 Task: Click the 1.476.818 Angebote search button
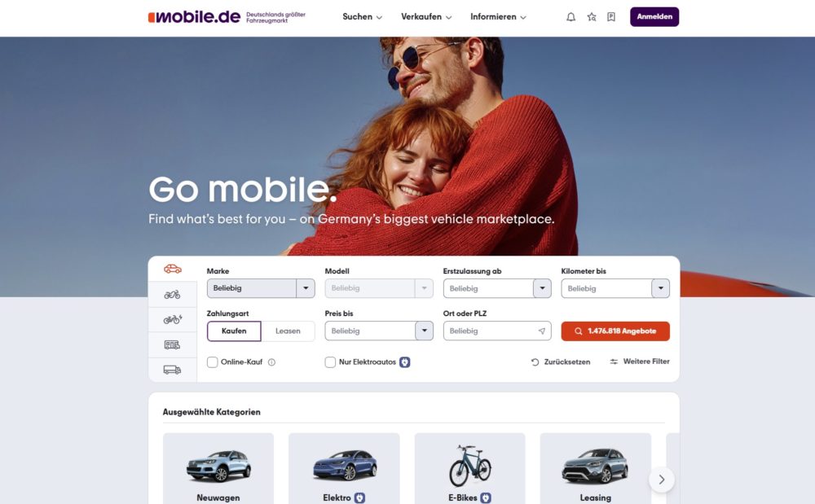click(x=615, y=331)
